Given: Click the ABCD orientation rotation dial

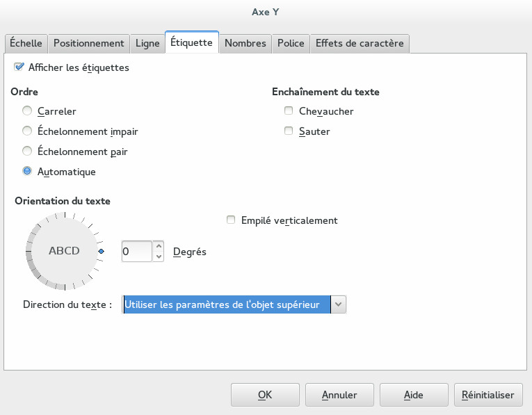Looking at the screenshot, I should pyautogui.click(x=64, y=252).
